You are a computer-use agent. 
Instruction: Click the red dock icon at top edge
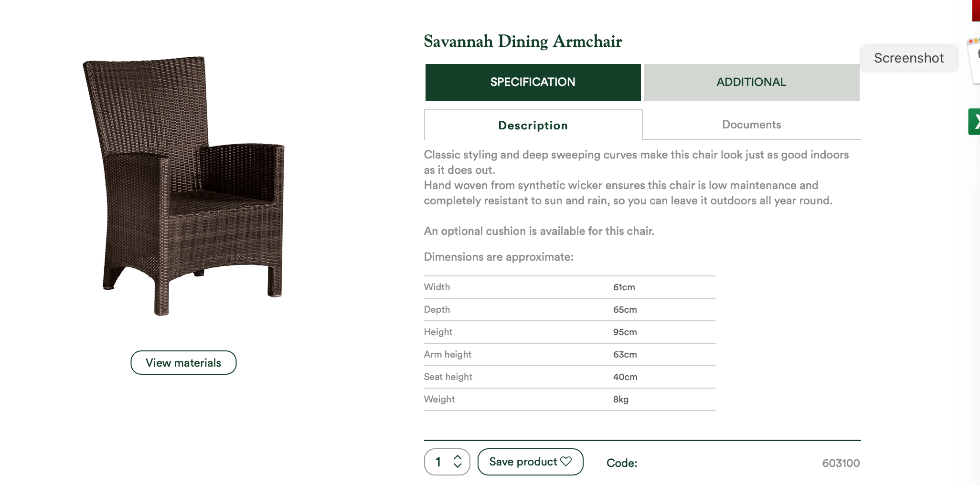976,11
